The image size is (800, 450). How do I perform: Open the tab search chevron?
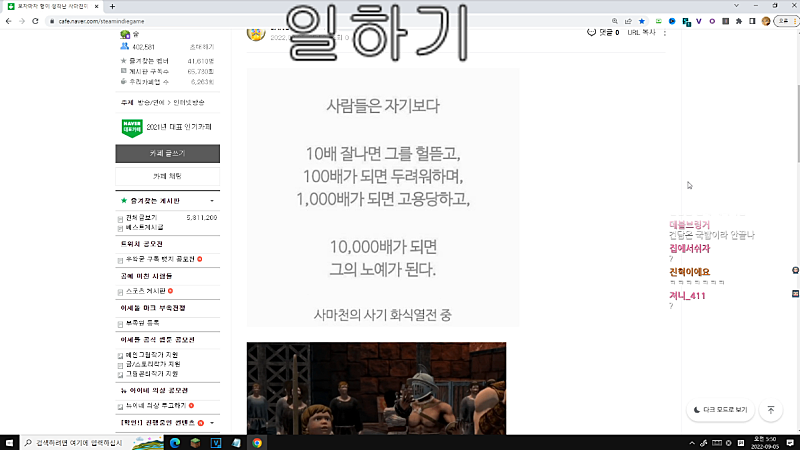click(736, 6)
